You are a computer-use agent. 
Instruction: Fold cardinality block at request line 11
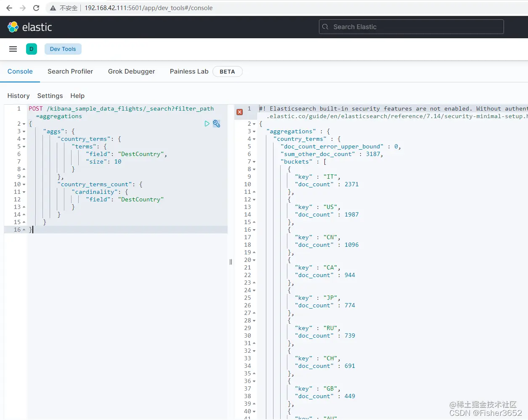coord(24,192)
